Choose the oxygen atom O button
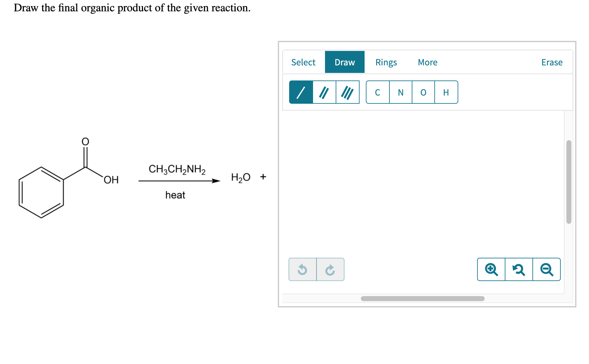Image resolution: width=589 pixels, height=364 pixels. 423,92
